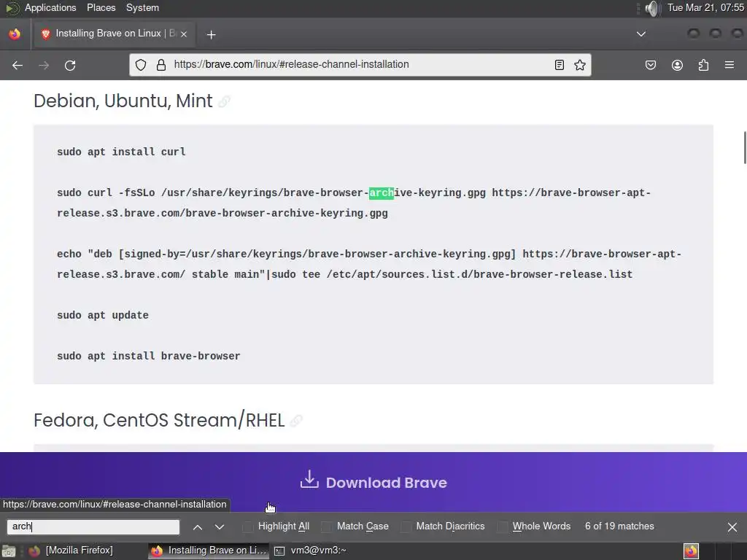Click the 'echo "deb [signed-by=' command line
Screen dimensions: 747x560
point(369,264)
